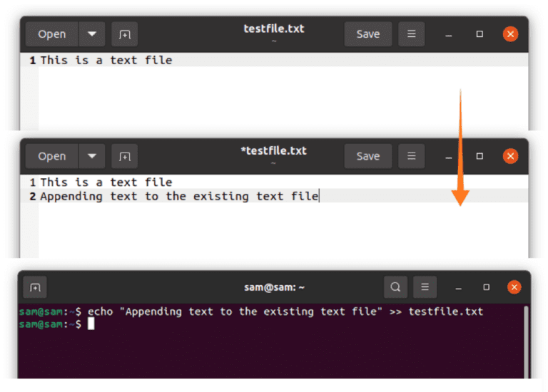Expand recent files arrow in *testfile.txt window
This screenshot has height=392, width=548.
92,156
